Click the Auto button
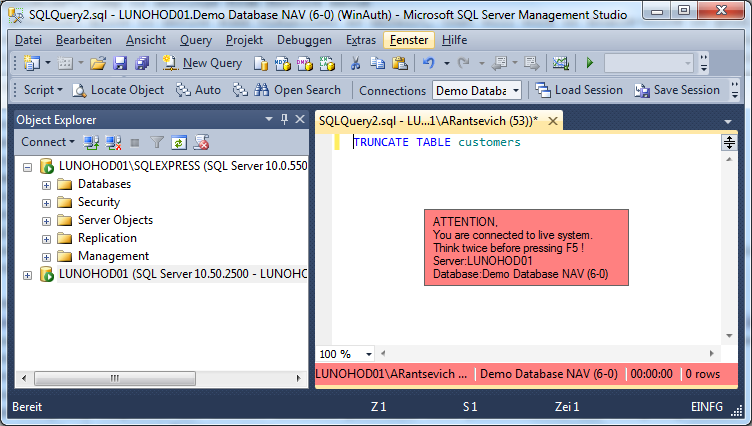 click(198, 90)
